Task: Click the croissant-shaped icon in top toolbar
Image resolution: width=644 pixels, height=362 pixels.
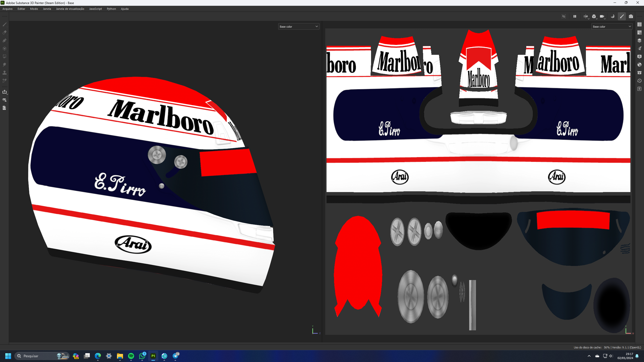Action: tap(613, 16)
